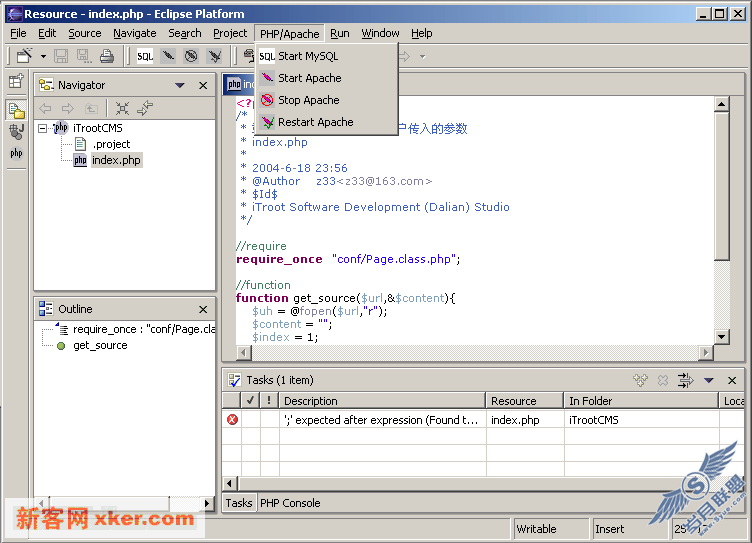Select require_once entry in Outline
The width and height of the screenshot is (752, 543).
tap(144, 329)
